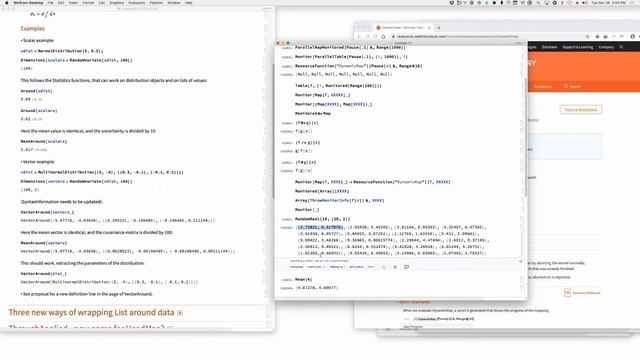This screenshot has height=360, width=640.
Task: Click the browser reload button
Action: 375,36
